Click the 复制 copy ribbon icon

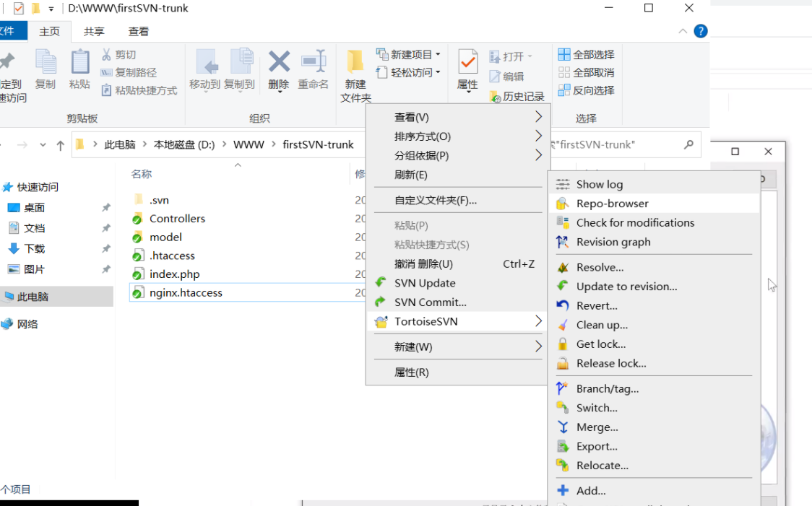point(45,70)
